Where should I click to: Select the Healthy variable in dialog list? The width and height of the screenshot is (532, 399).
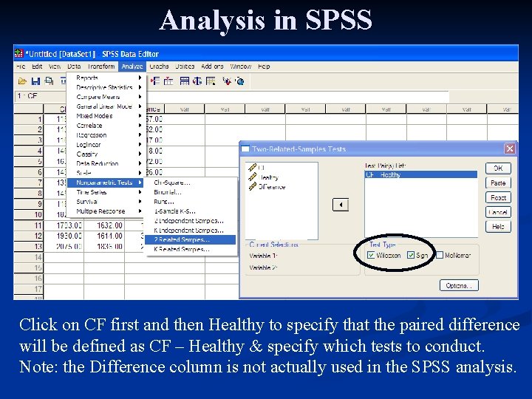point(264,177)
